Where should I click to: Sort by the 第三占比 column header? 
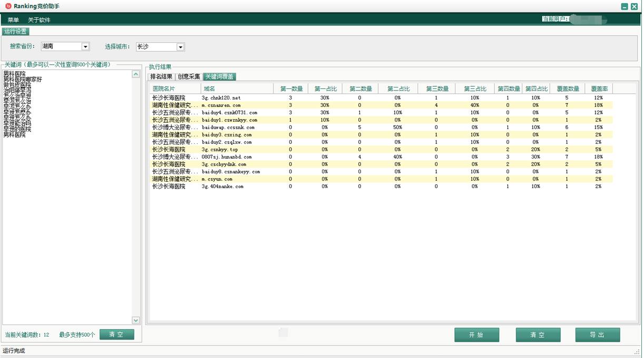tap(475, 88)
